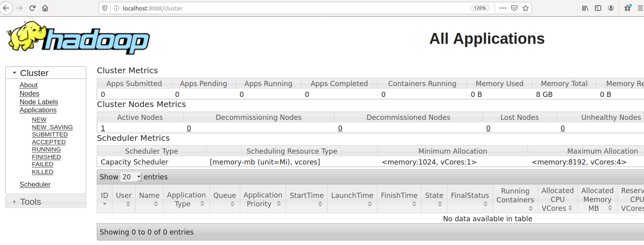
Task: Filter applications by FINISHED state
Action: point(46,157)
